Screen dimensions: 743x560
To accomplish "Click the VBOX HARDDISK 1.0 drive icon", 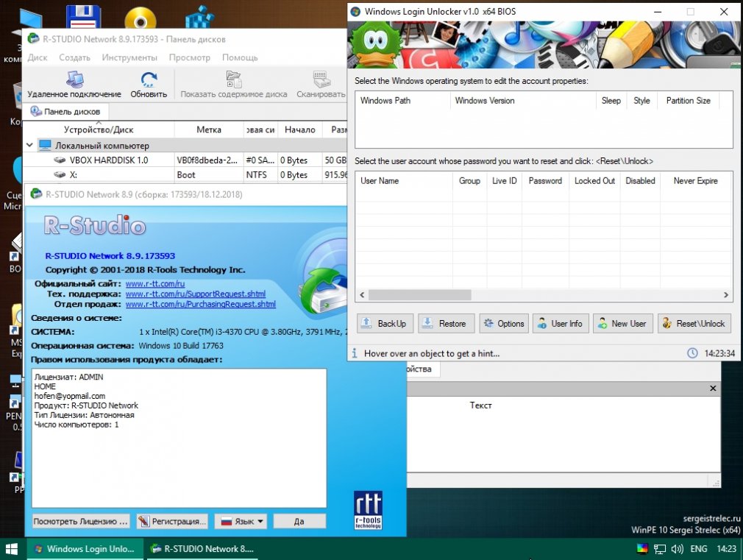I will click(x=60, y=160).
